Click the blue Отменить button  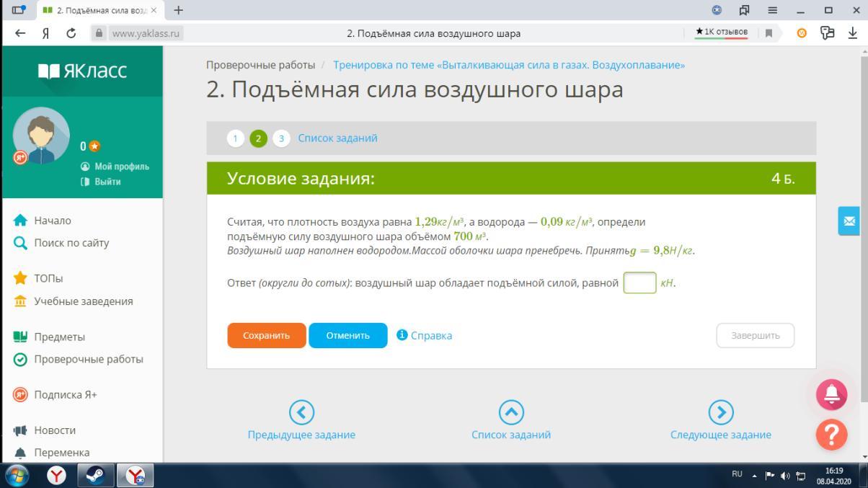tap(348, 335)
